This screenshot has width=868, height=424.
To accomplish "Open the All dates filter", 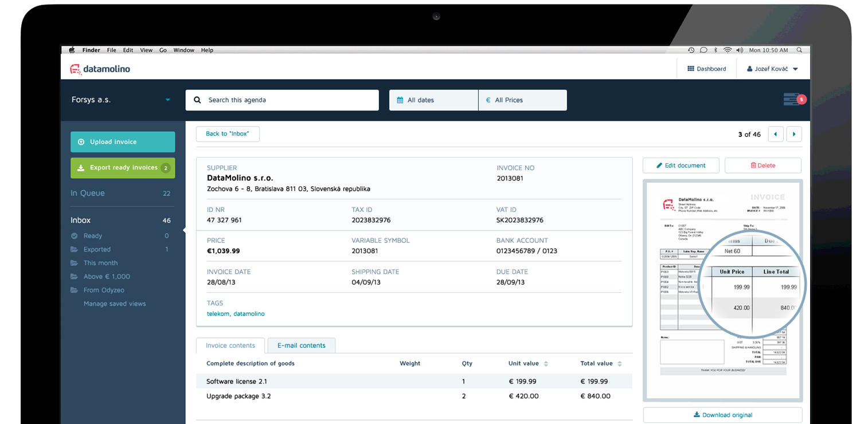I will tap(433, 100).
